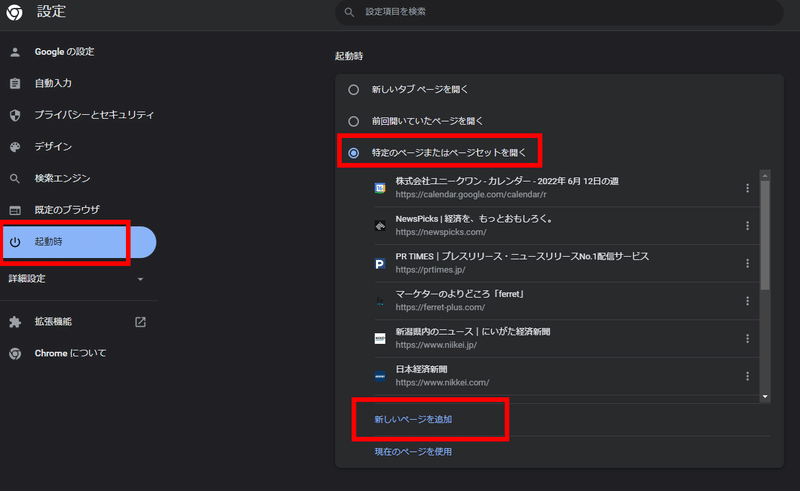Open 拡張機能 from the sidebar
800x491 pixels.
pyautogui.click(x=53, y=322)
